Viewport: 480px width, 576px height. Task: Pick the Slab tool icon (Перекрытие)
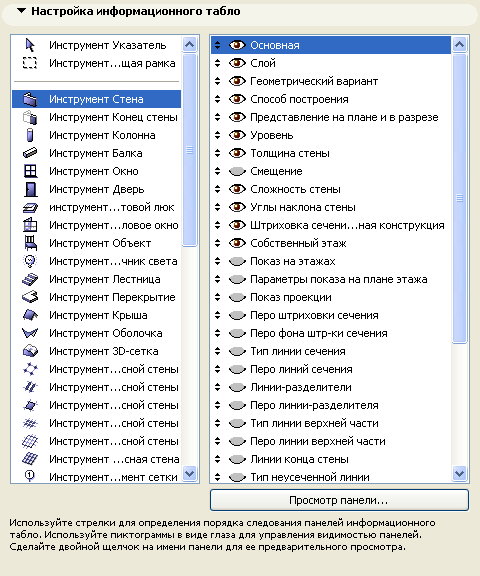[x=30, y=297]
